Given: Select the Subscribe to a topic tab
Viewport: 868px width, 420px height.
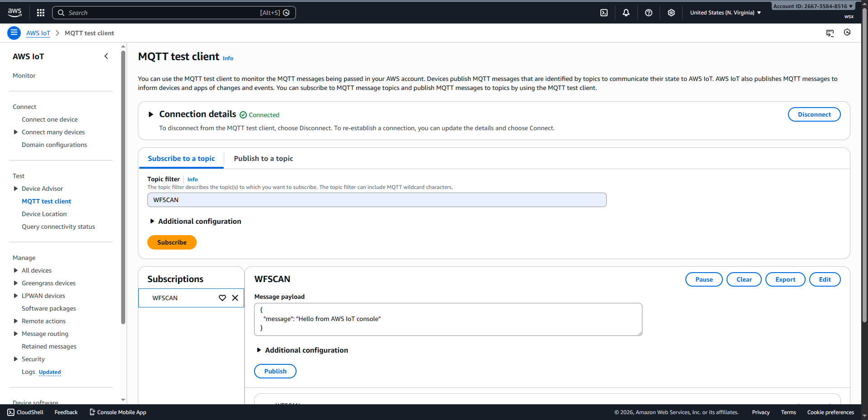Looking at the screenshot, I should click(x=181, y=159).
